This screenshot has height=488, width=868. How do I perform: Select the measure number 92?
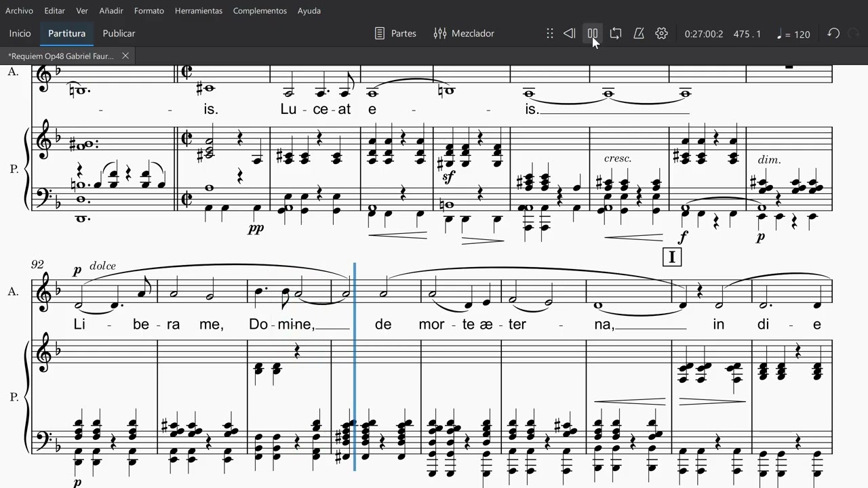click(37, 264)
